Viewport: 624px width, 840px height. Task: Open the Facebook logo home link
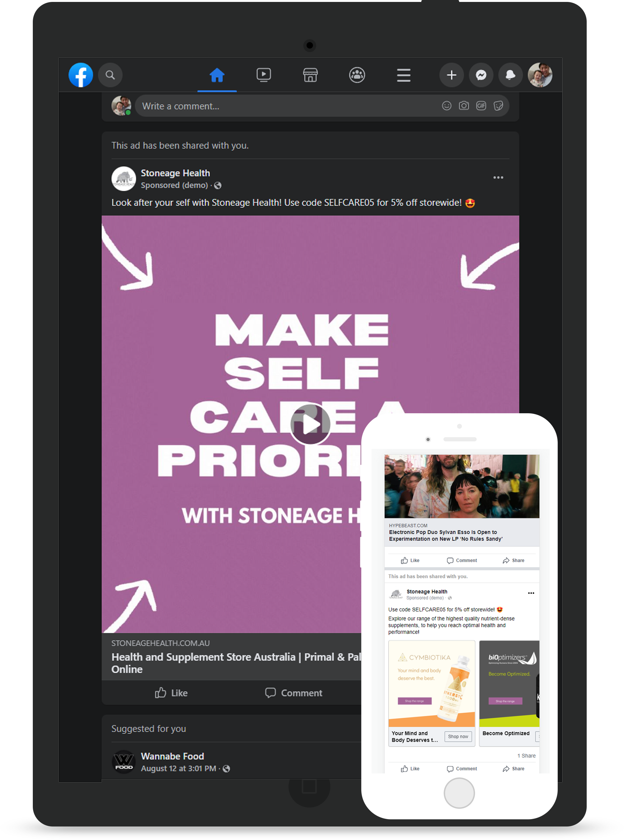click(x=80, y=75)
